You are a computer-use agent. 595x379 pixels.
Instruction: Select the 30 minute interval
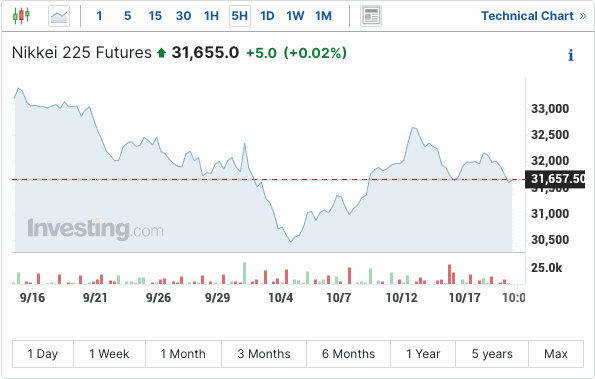pyautogui.click(x=183, y=16)
